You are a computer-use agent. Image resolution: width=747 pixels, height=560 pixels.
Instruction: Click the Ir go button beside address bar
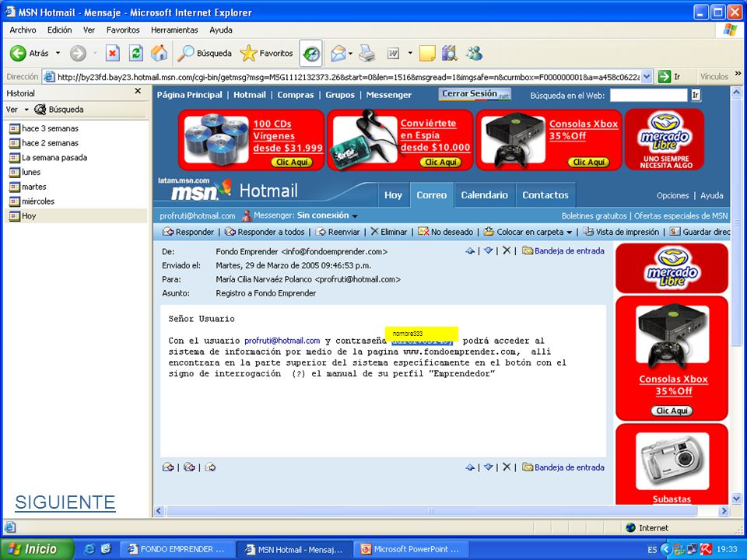[669, 77]
